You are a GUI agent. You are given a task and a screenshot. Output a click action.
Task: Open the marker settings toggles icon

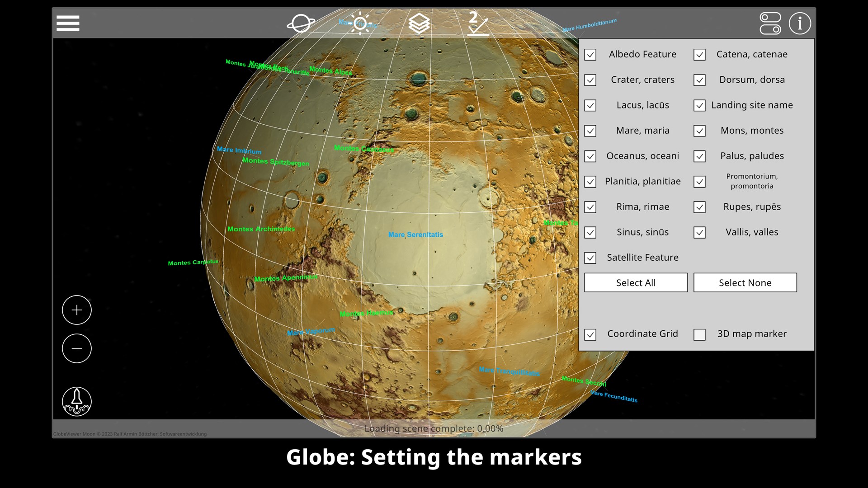[770, 23]
